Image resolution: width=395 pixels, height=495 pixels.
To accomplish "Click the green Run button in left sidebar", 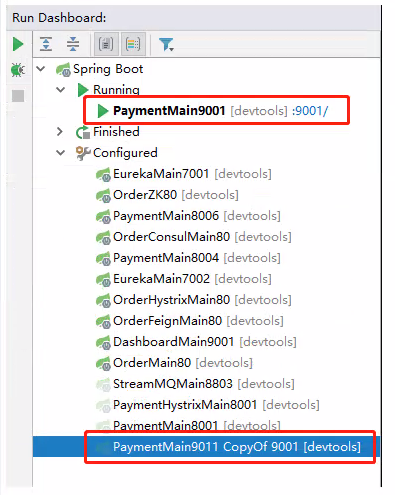I will pyautogui.click(x=18, y=44).
